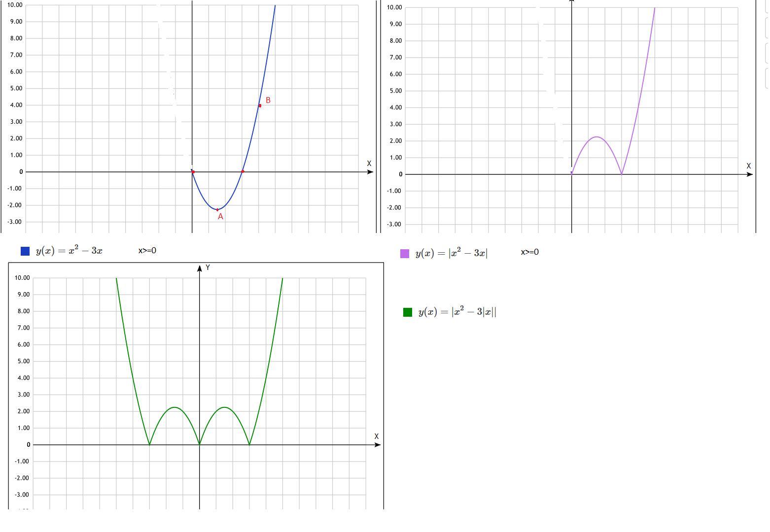This screenshot has height=532, width=770.
Task: Click the red origin point on the blue graph
Action: [193, 172]
